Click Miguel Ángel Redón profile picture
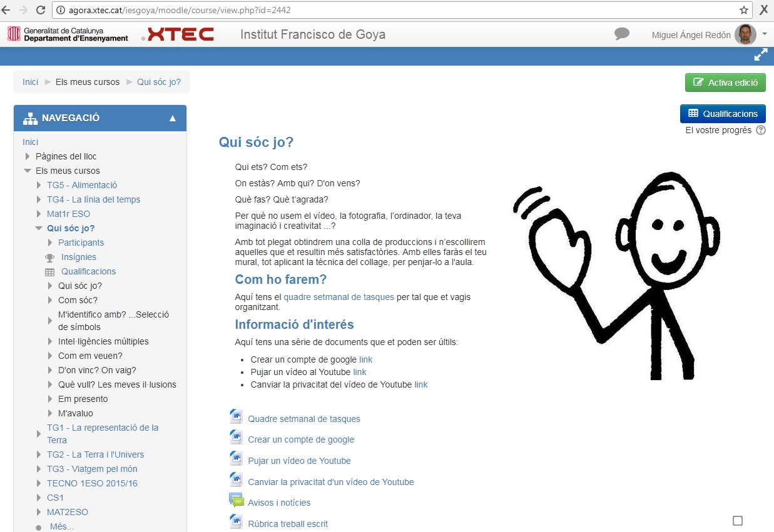This screenshot has height=532, width=774. pyautogui.click(x=745, y=35)
